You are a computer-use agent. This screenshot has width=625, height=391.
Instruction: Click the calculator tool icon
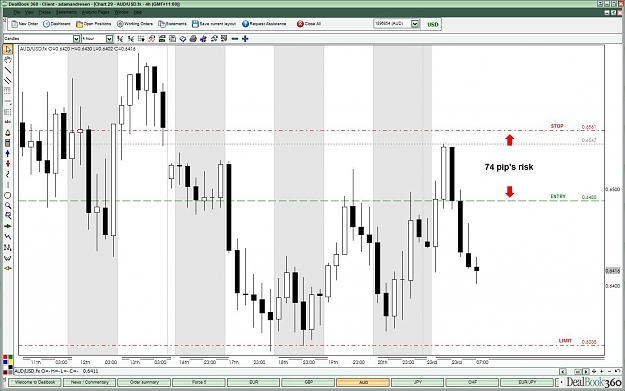tap(8, 143)
